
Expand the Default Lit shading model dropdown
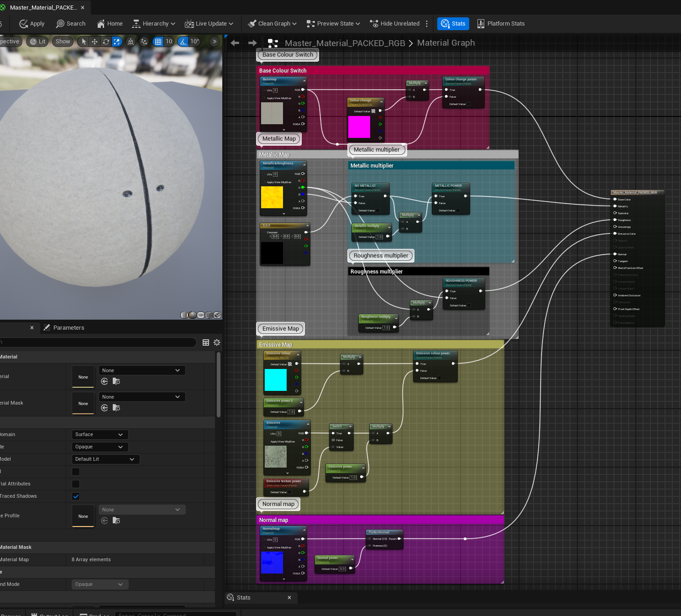[x=105, y=459]
